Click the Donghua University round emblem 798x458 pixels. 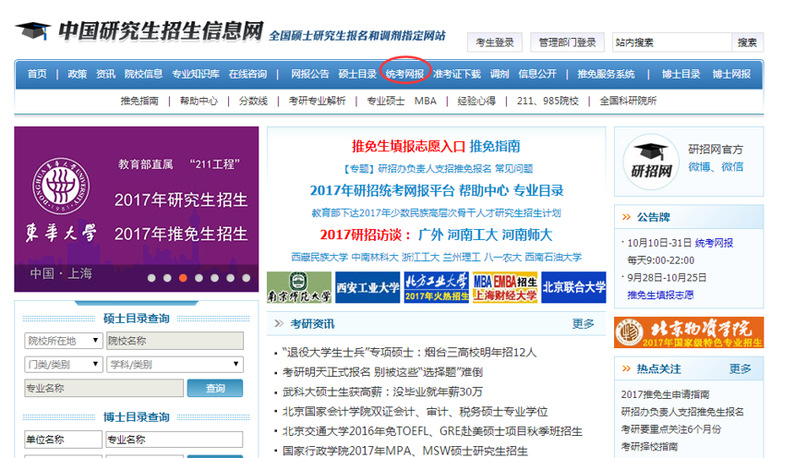pos(61,186)
